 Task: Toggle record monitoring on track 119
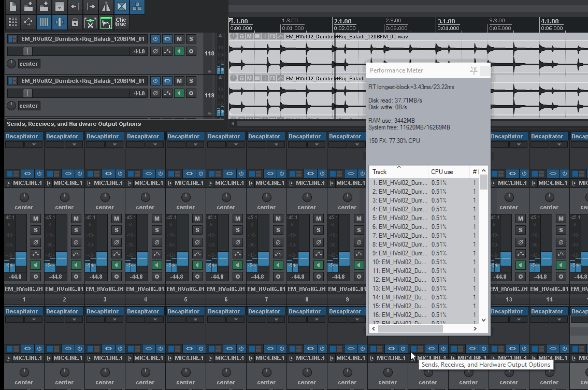click(x=179, y=93)
